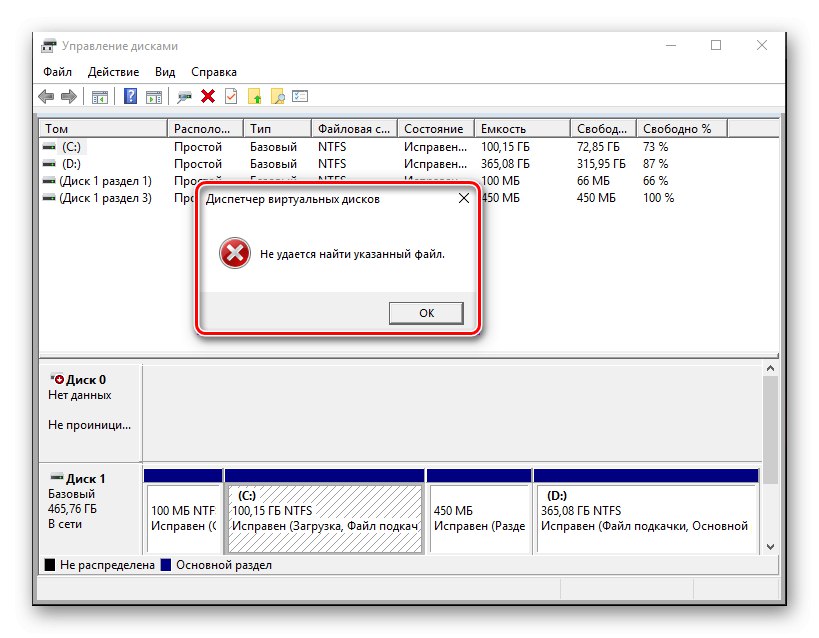The width and height of the screenshot is (819, 638).
Task: Click drive icon of Диск 1 раздел 1
Action: pos(49,181)
